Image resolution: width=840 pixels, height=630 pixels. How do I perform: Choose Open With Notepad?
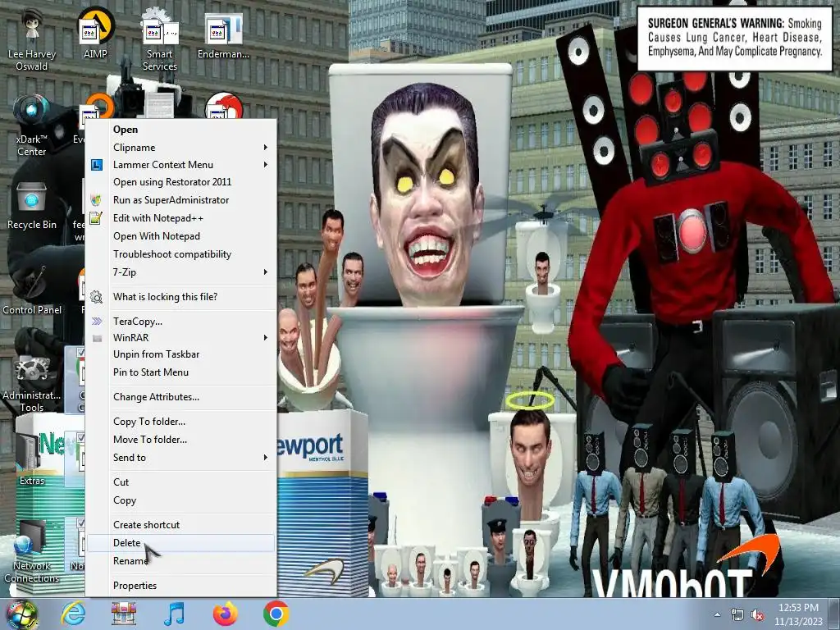[180, 236]
